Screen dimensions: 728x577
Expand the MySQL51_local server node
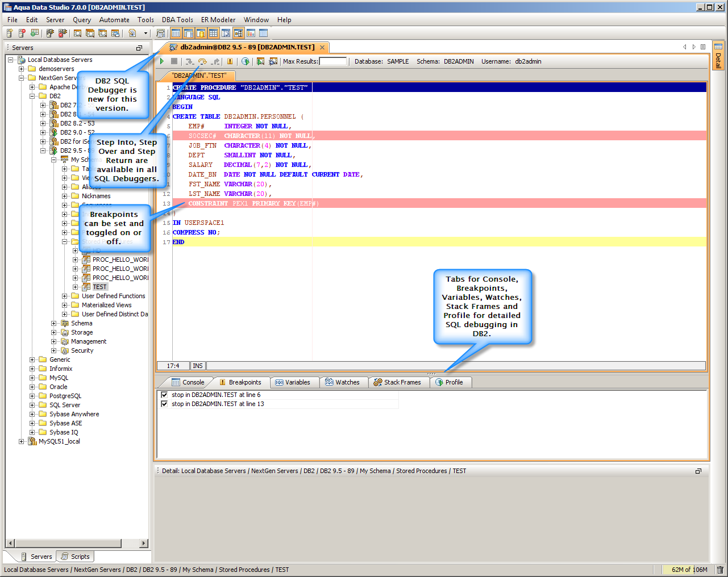[x=22, y=441]
